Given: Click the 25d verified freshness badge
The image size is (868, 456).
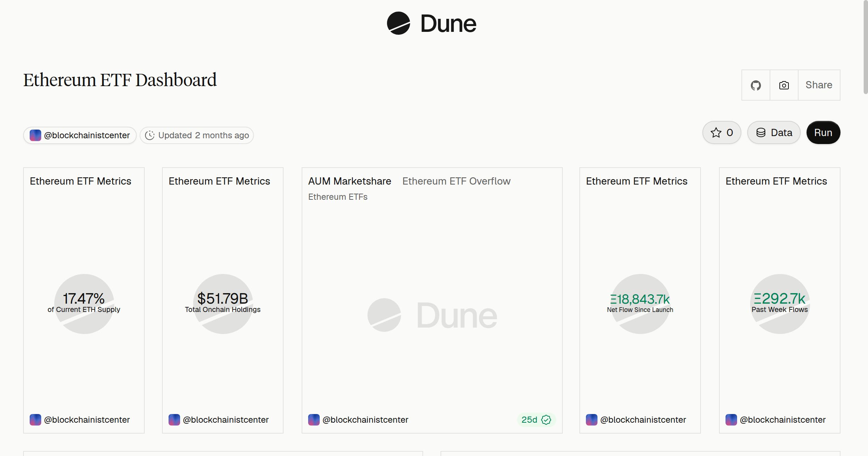Looking at the screenshot, I should click(x=536, y=420).
